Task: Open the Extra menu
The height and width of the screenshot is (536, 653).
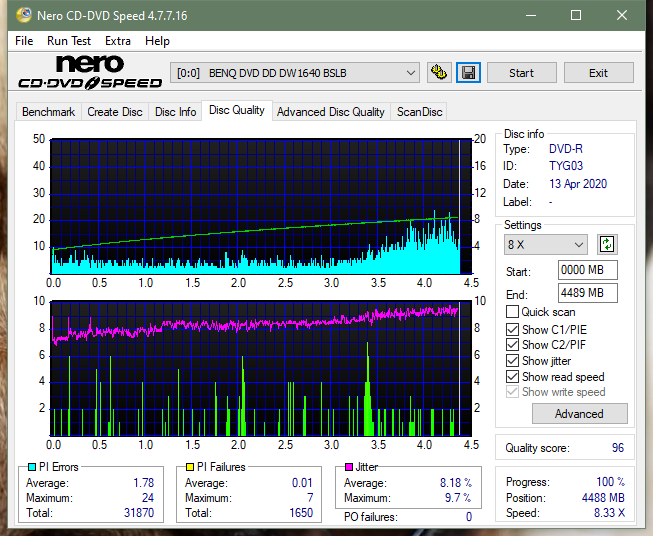Action: click(x=118, y=41)
